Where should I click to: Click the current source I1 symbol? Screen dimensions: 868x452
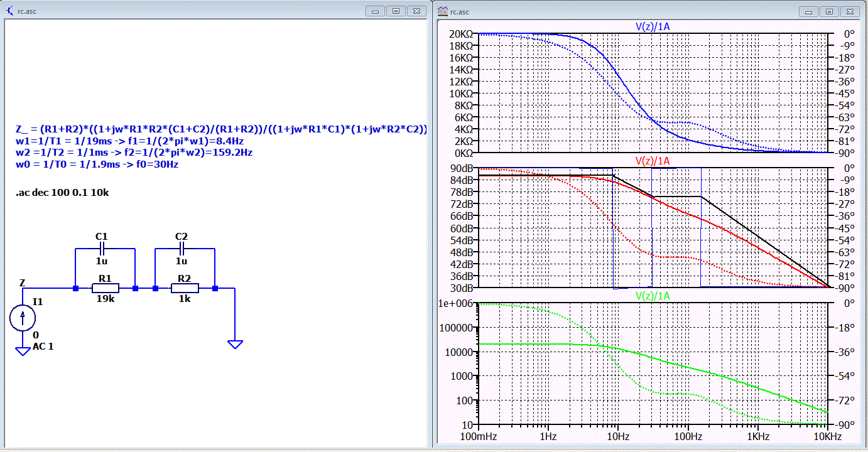(23, 318)
